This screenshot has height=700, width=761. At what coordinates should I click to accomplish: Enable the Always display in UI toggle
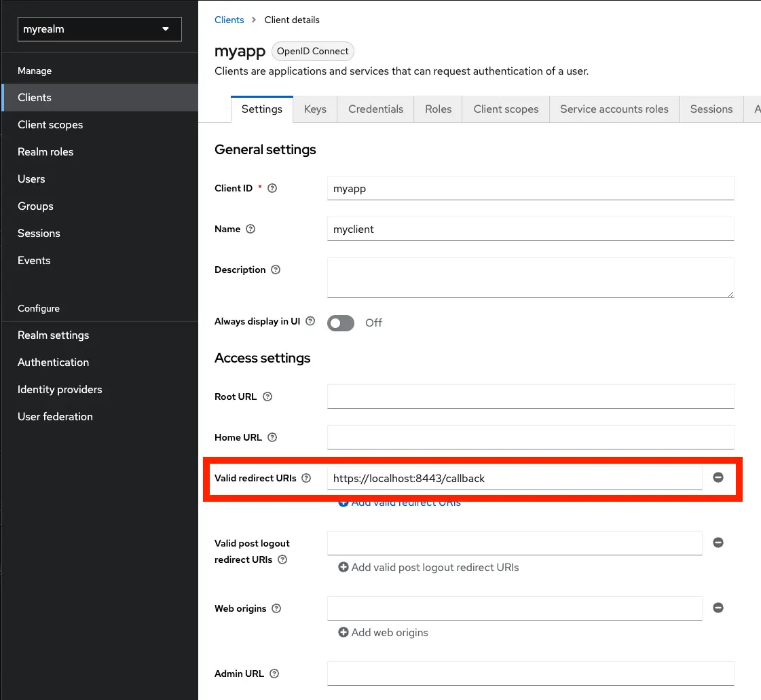340,323
